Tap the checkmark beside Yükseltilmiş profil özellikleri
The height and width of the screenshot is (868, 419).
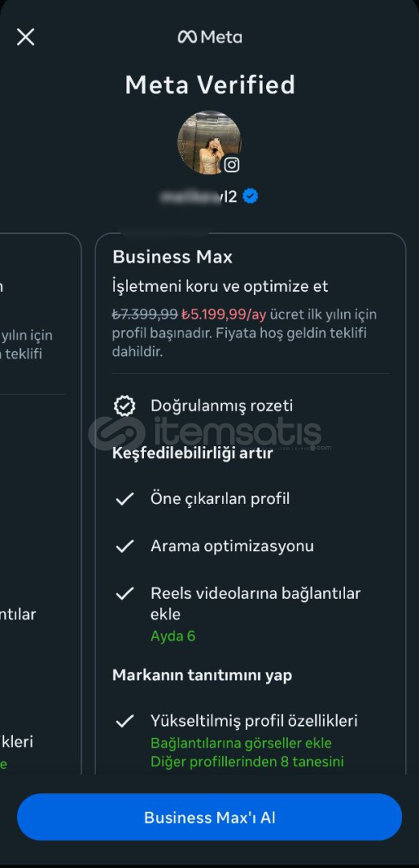click(x=125, y=721)
